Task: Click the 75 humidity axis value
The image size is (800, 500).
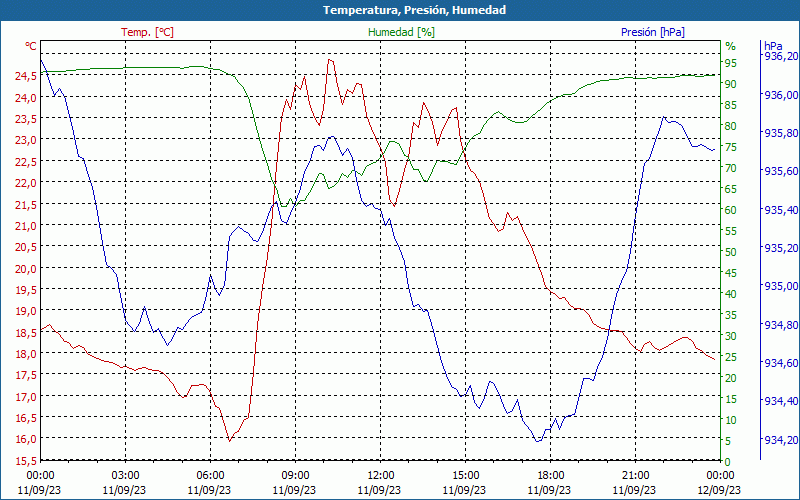Action: pyautogui.click(x=731, y=147)
